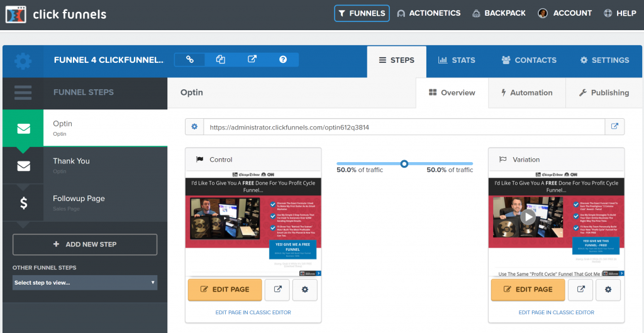Open the Select step to view dropdown
Image resolution: width=644 pixels, height=333 pixels.
(85, 283)
